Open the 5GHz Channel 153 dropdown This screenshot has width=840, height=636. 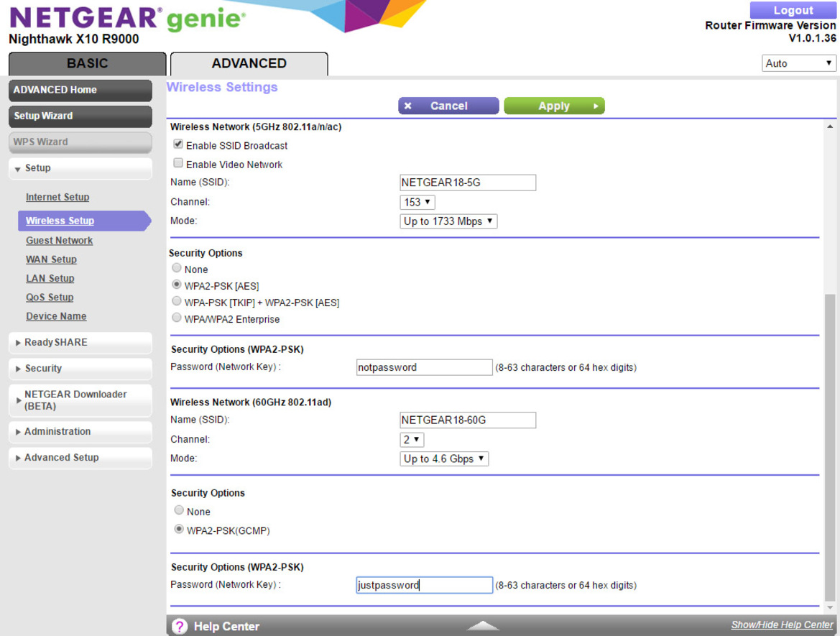click(417, 202)
